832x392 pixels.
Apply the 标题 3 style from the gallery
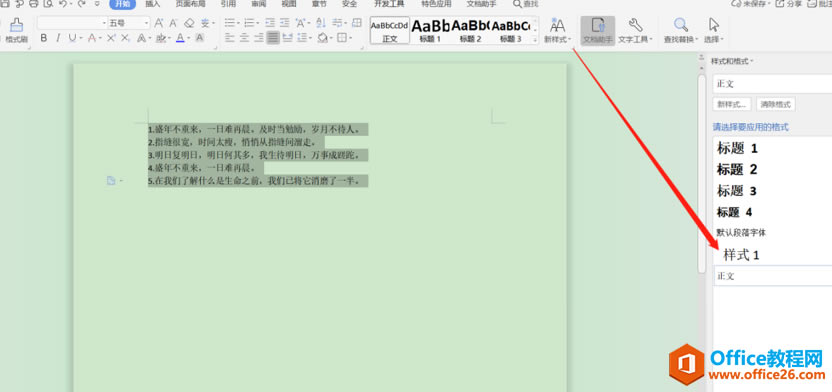point(510,30)
